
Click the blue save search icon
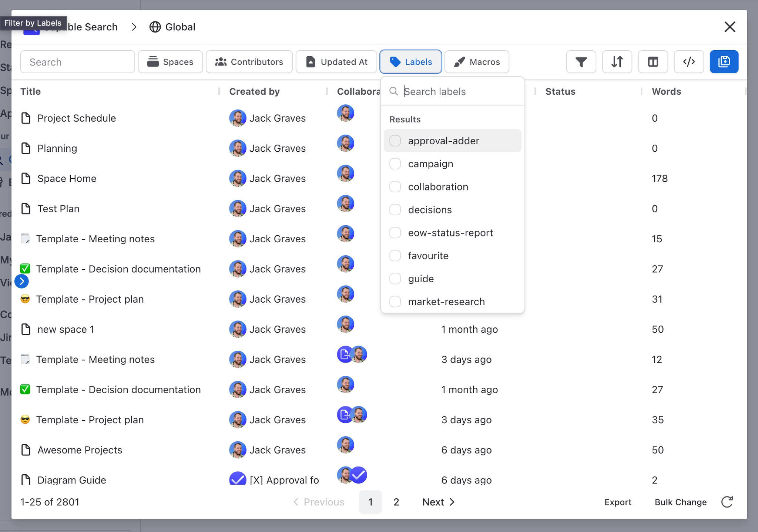pos(724,62)
